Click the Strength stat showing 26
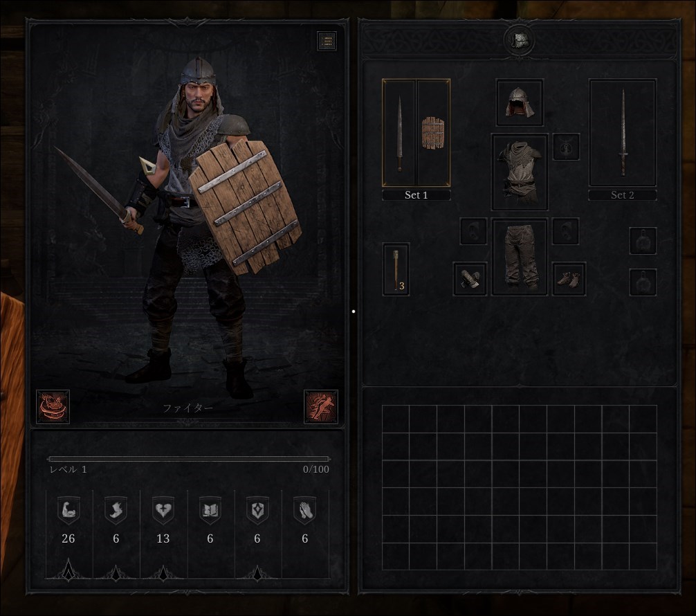Screen dimensions: 696x616 tap(68, 520)
